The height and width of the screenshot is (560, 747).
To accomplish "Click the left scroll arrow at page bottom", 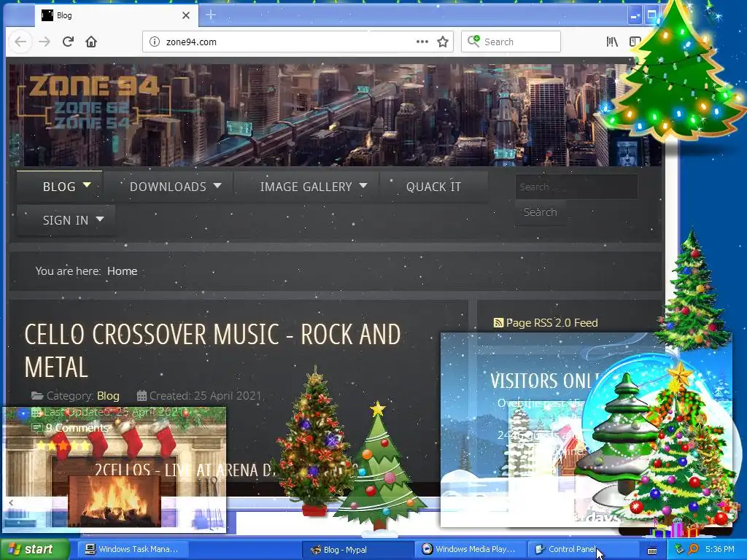I will point(10,502).
